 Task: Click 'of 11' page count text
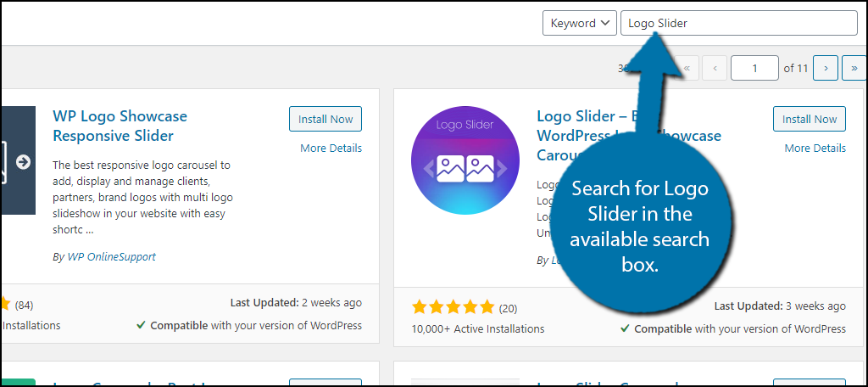[x=796, y=69]
